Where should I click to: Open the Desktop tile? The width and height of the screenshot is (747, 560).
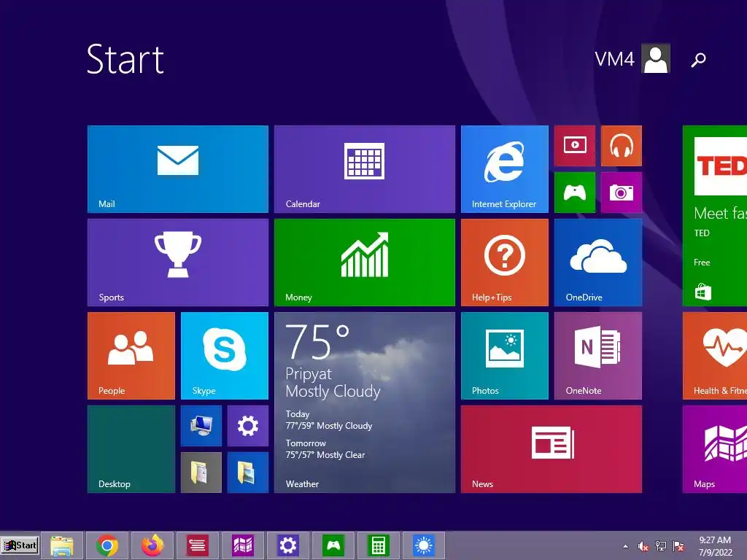coord(131,449)
